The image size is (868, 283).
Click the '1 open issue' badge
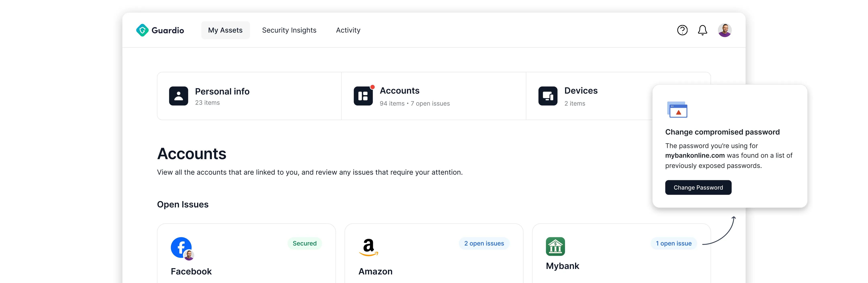(674, 243)
